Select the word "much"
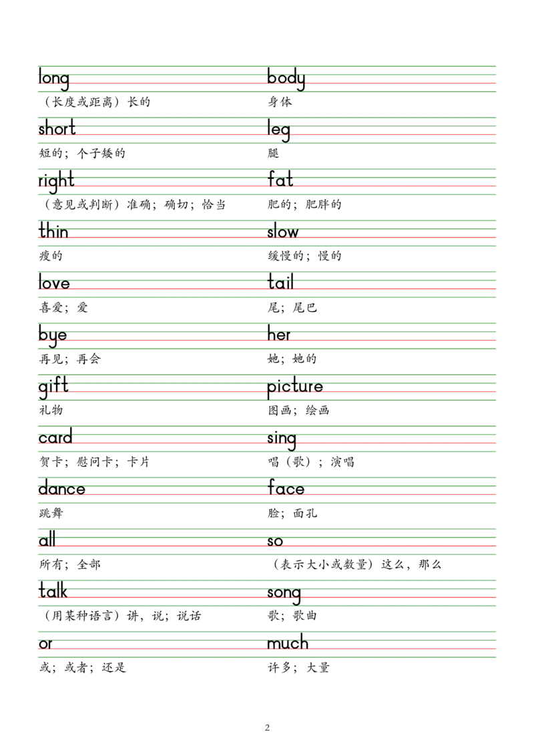 (288, 644)
